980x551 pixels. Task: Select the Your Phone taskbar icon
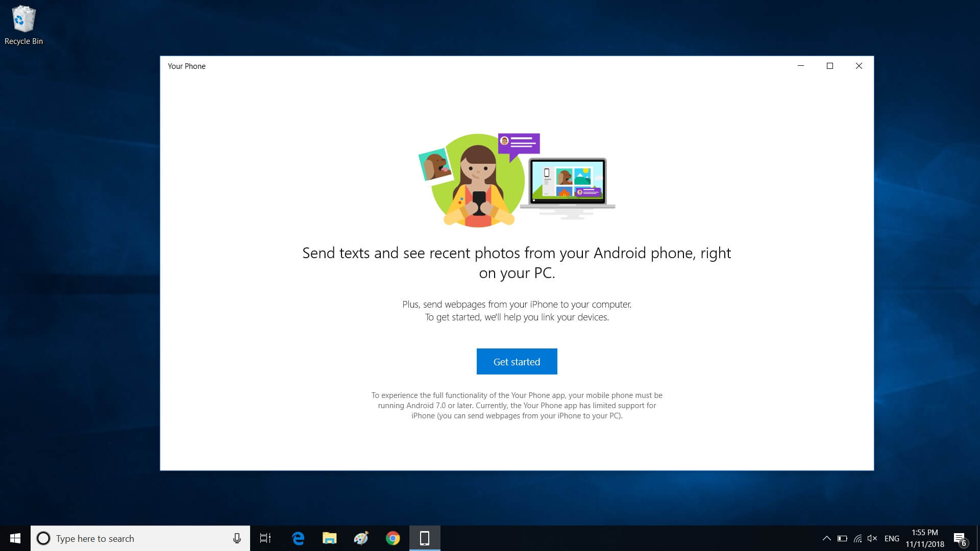click(x=425, y=538)
